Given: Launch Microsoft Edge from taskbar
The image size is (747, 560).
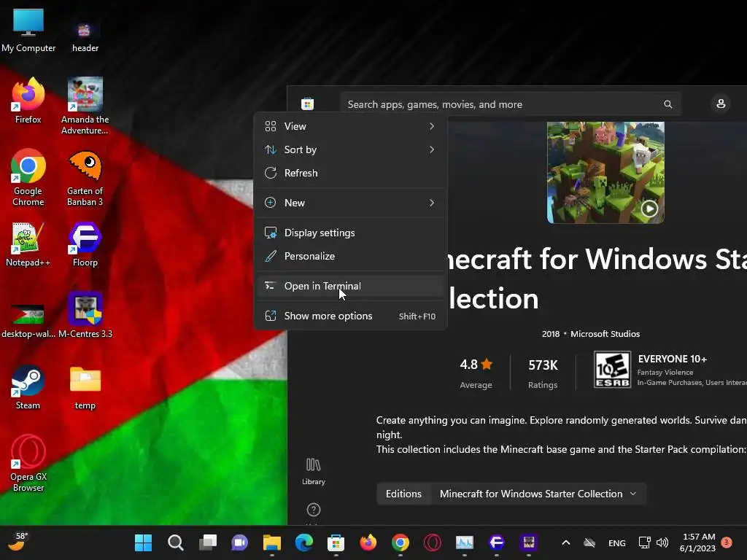Looking at the screenshot, I should [304, 542].
